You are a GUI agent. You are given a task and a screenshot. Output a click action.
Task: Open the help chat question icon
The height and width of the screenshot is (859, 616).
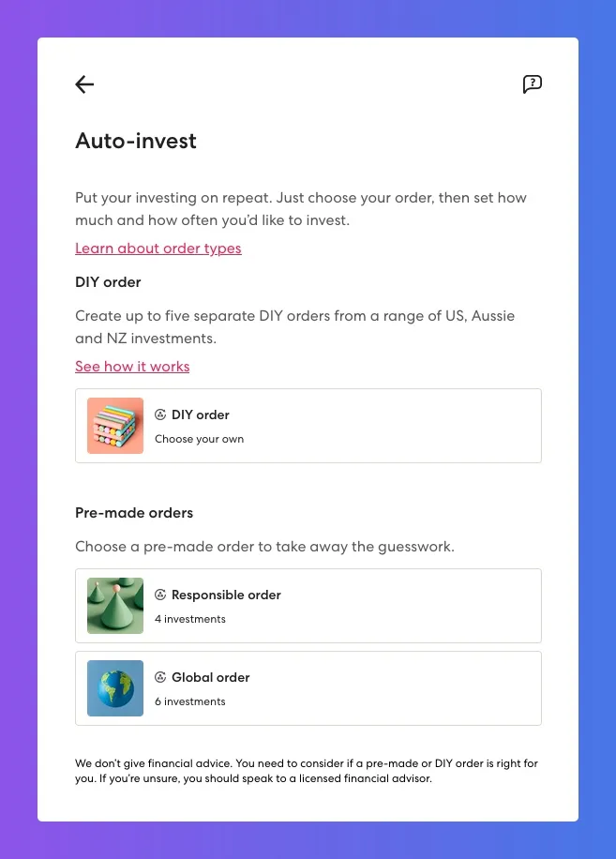[533, 83]
